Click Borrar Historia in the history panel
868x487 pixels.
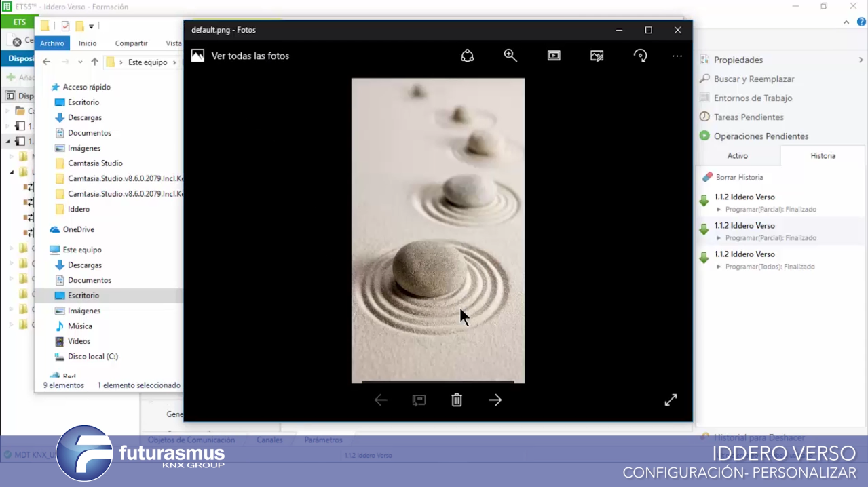pos(739,177)
